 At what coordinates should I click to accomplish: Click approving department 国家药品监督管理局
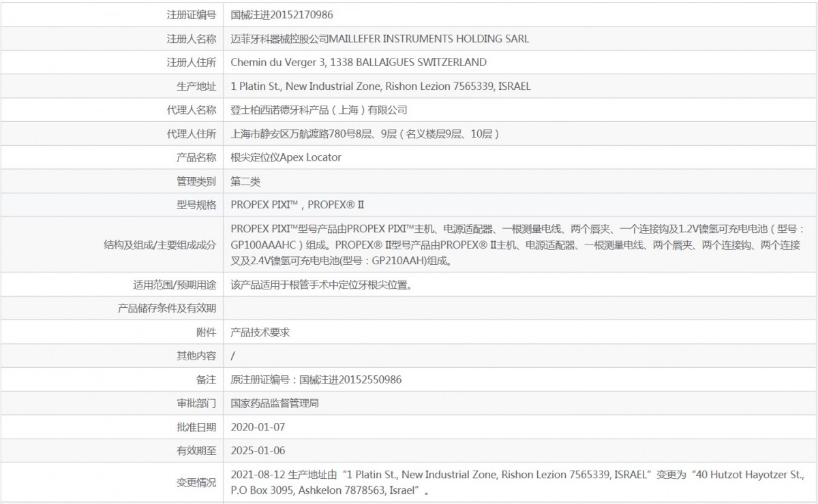(x=275, y=403)
